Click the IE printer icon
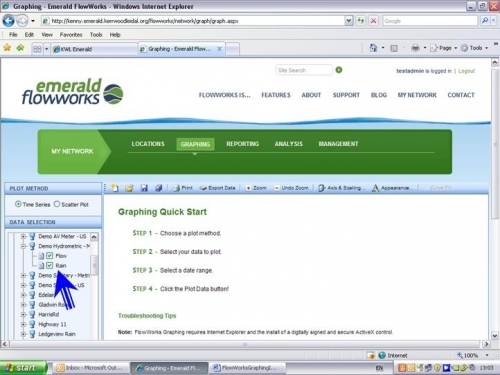Viewport: 500px width, 375px height. click(x=415, y=48)
